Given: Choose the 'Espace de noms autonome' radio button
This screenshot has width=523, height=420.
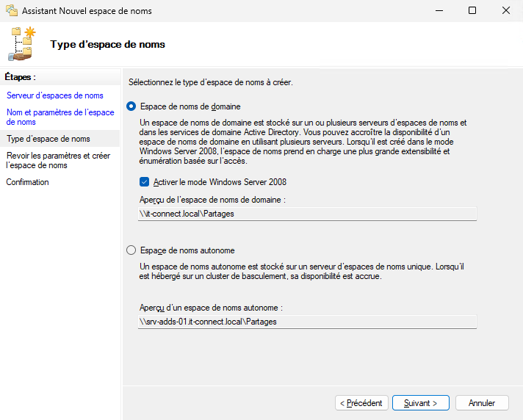Looking at the screenshot, I should point(131,250).
